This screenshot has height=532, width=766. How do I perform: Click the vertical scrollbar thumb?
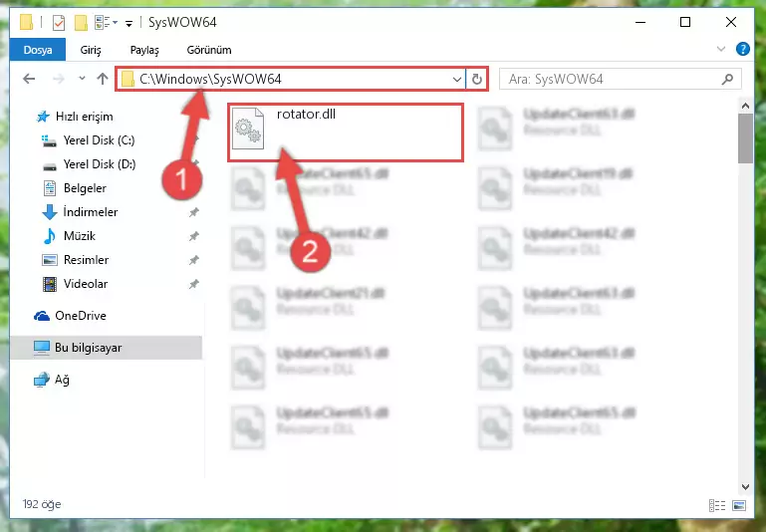coord(745,139)
